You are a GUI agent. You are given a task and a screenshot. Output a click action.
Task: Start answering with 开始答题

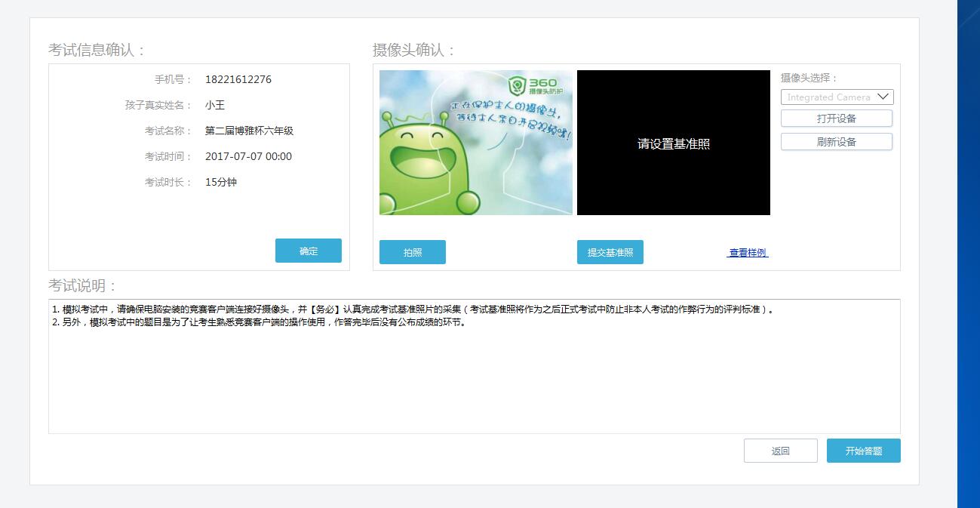tap(863, 451)
